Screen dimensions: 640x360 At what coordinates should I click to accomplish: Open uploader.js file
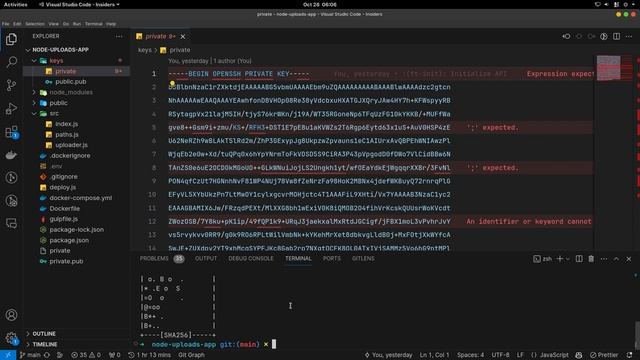pyautogui.click(x=71, y=145)
